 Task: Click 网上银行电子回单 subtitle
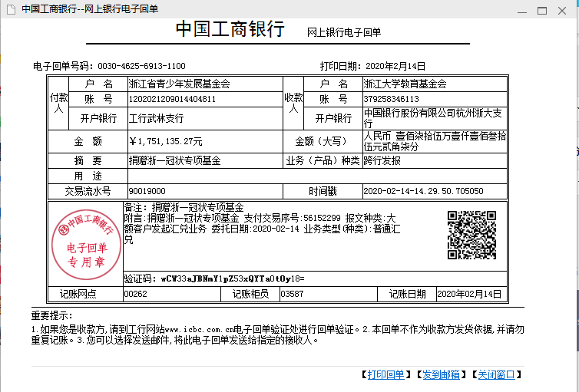(x=344, y=32)
